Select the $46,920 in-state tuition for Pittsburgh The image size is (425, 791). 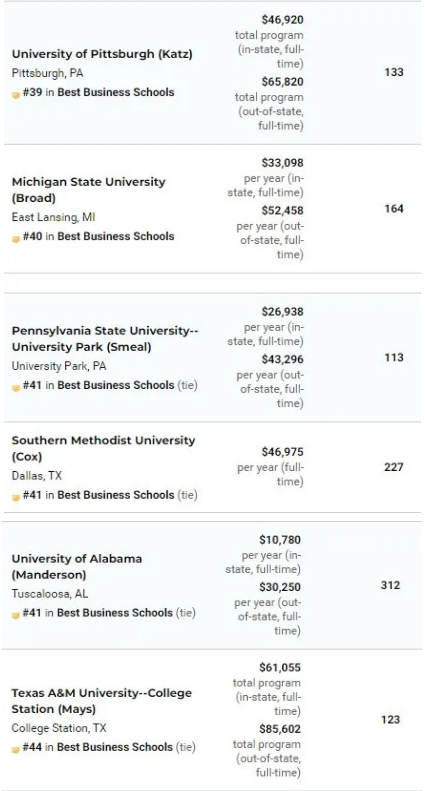[282, 20]
